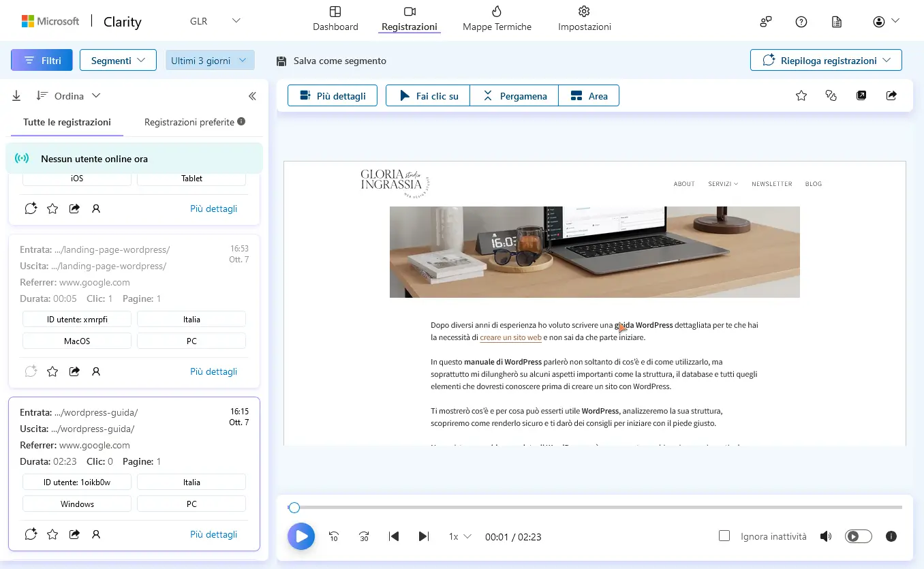Expand the GLR project dropdown
Viewport: 924px width, 569px height.
pyautogui.click(x=215, y=21)
